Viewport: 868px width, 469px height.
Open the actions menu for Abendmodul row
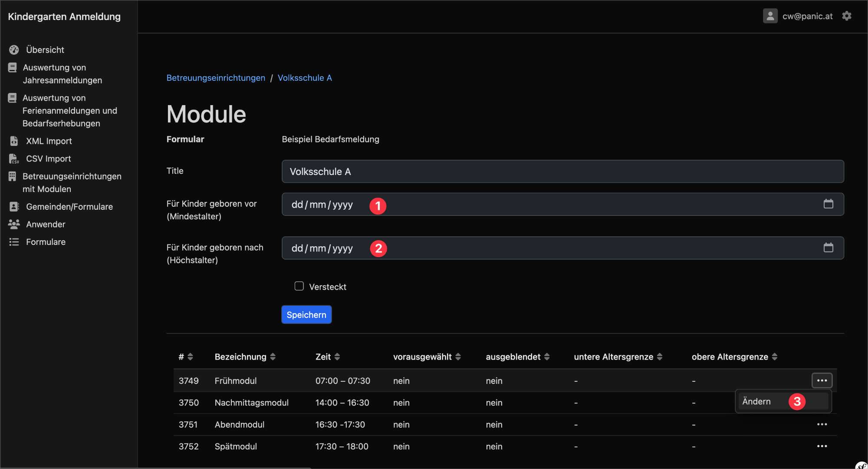pos(822,424)
